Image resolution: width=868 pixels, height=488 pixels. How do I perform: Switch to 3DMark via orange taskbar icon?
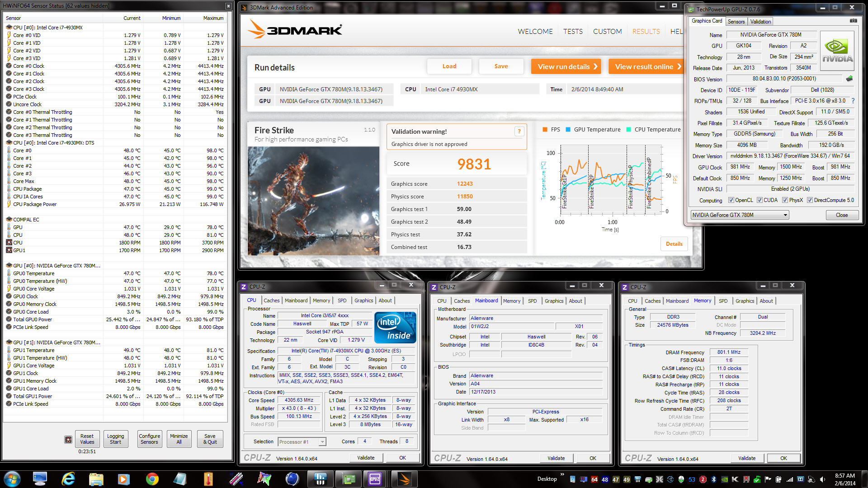(x=404, y=479)
